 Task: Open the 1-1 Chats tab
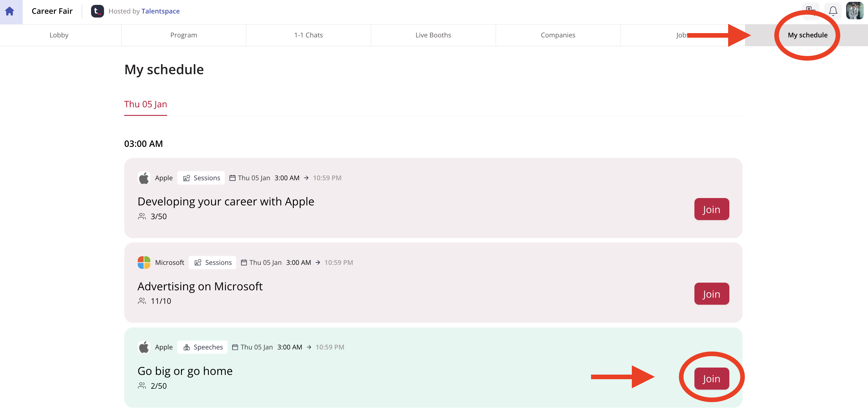308,35
